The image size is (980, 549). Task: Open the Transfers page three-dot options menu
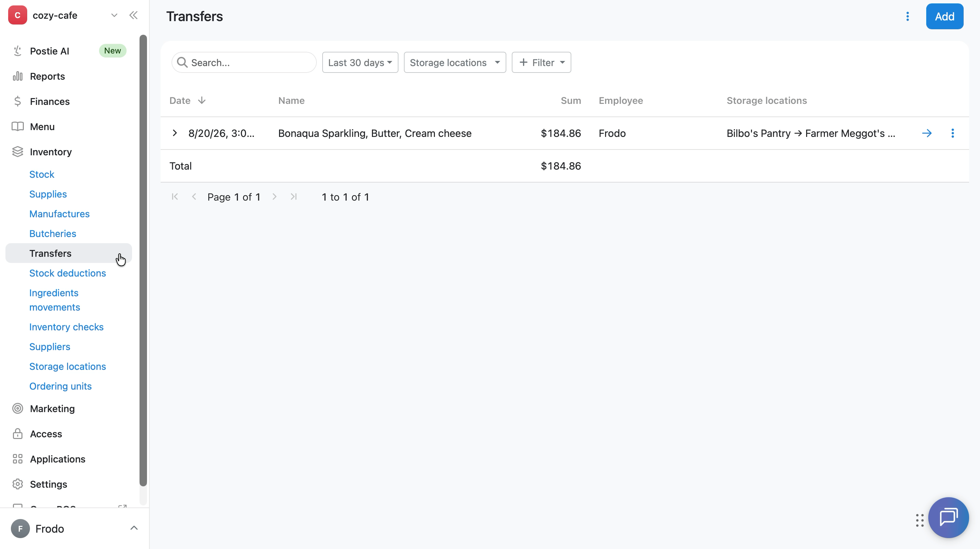pos(907,16)
